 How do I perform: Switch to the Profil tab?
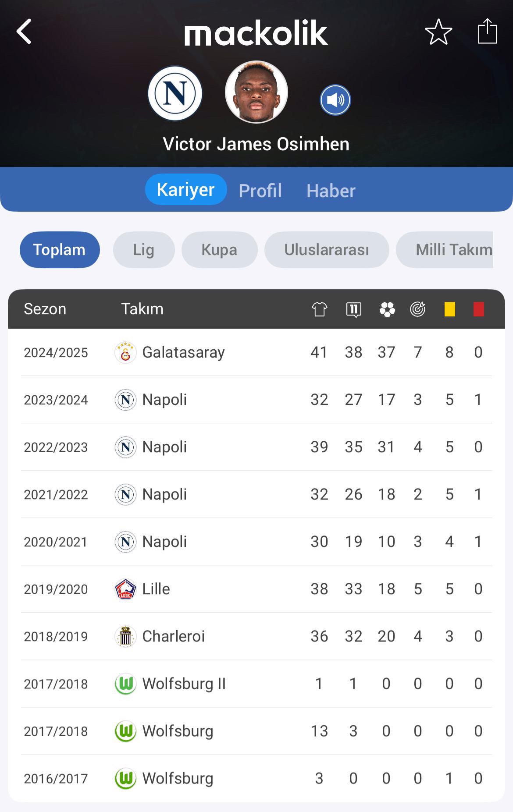click(260, 191)
